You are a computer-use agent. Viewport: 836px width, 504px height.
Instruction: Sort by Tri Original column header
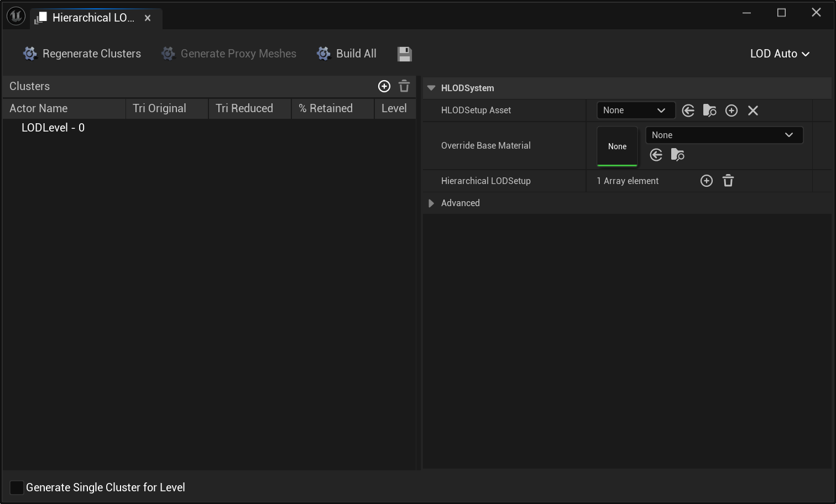point(167,108)
